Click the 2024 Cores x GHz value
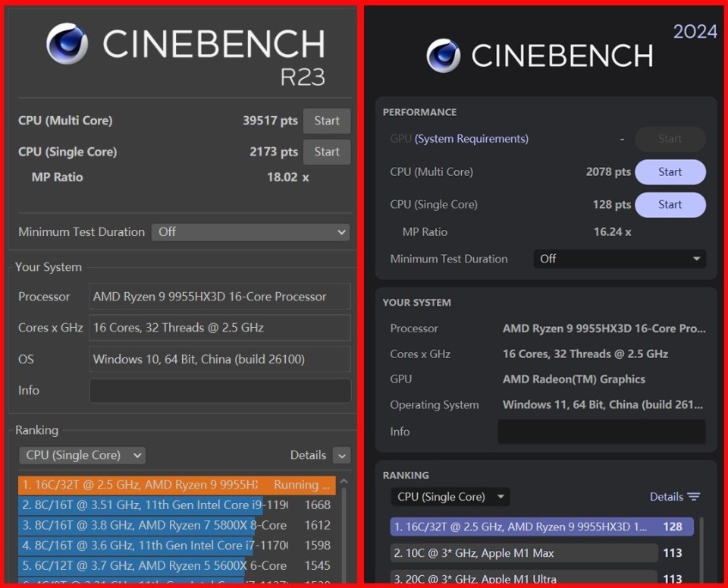 coord(585,354)
